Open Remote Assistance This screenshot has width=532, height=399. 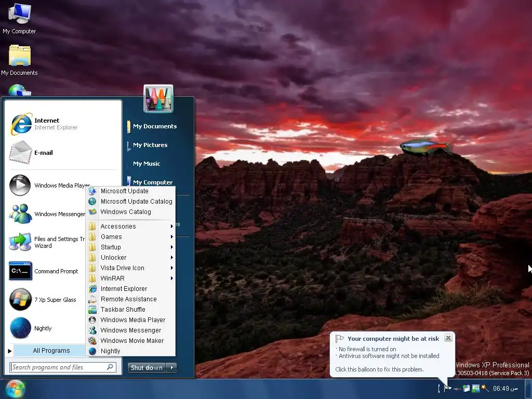click(x=131, y=299)
